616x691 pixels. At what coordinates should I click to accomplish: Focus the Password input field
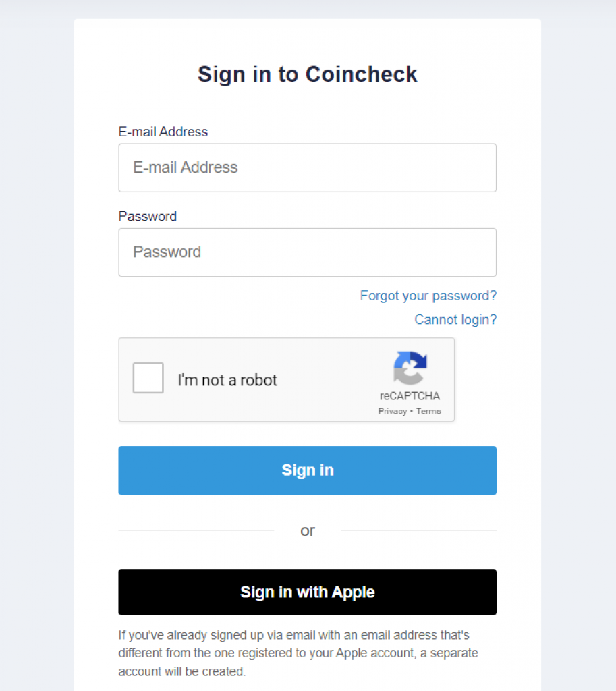[x=307, y=252]
